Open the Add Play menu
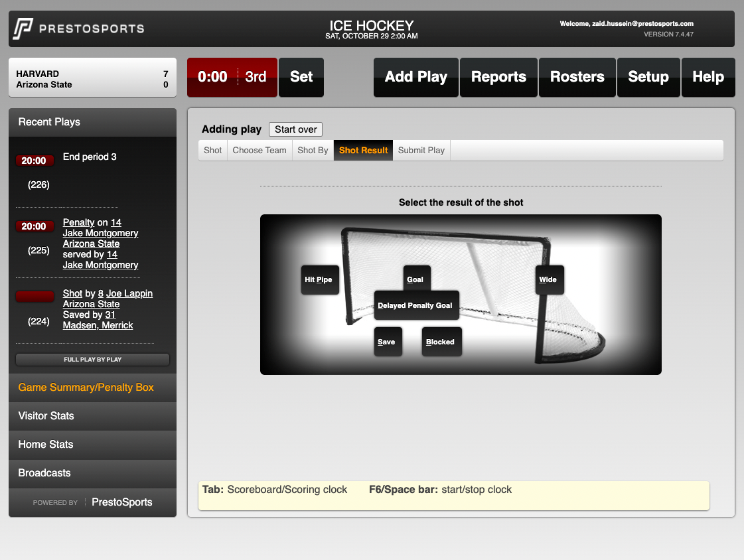The image size is (744, 560). point(415,77)
